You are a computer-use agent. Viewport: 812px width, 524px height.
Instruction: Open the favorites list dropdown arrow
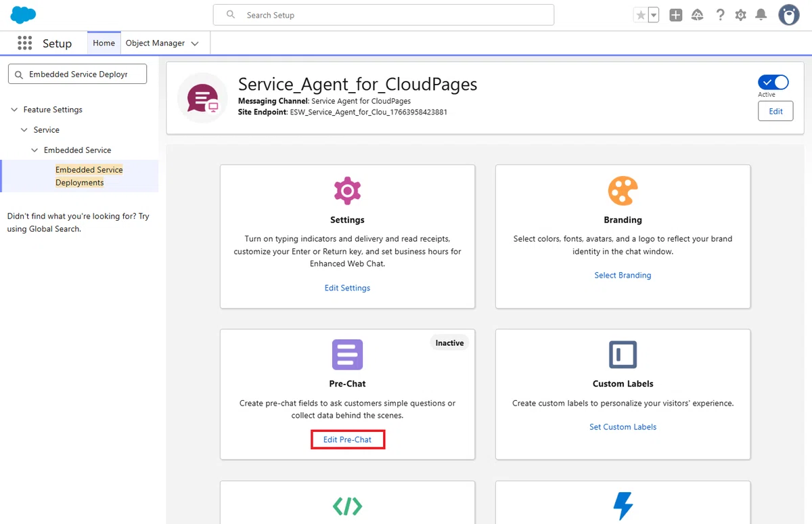pos(654,15)
